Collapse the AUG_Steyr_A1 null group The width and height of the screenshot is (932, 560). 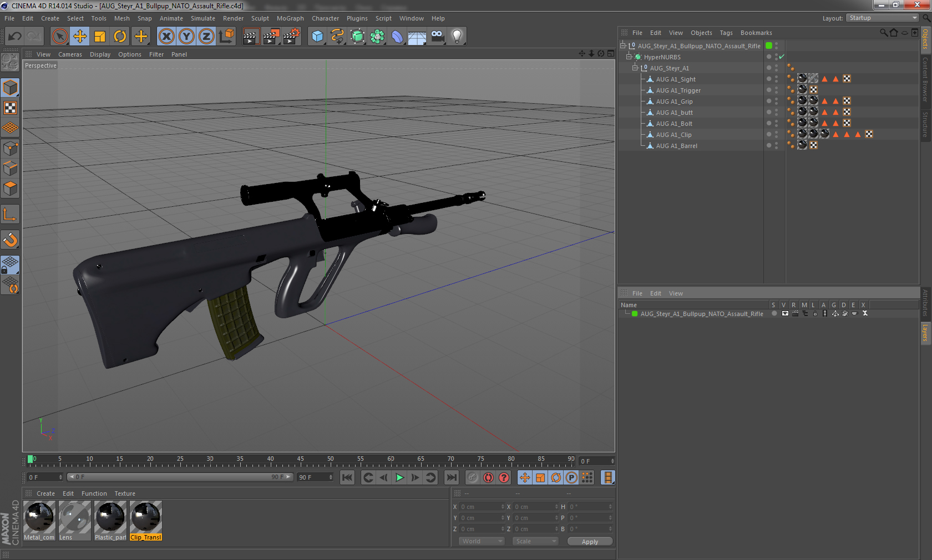coord(635,68)
